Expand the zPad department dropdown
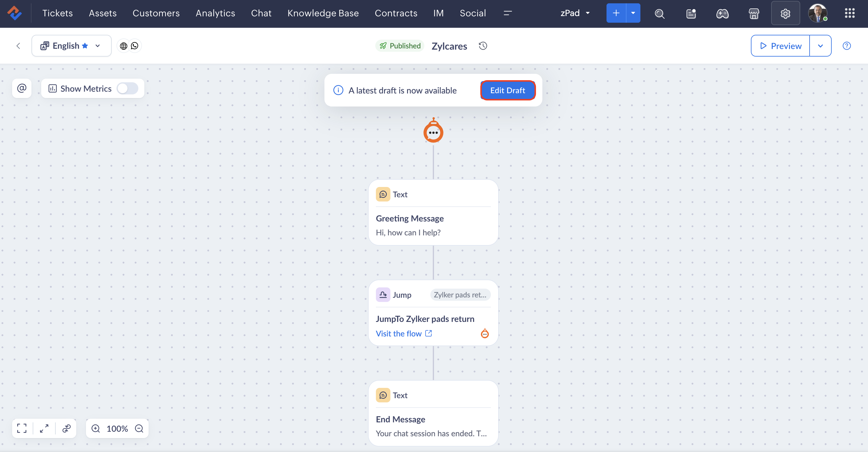868x452 pixels. point(575,13)
